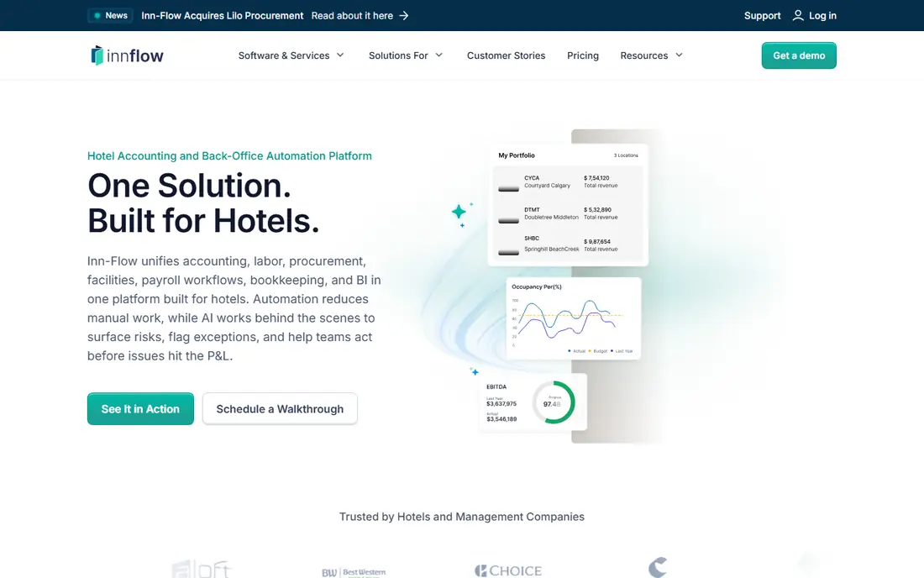
Task: Expand the Software & Services chevron
Action: coord(340,55)
